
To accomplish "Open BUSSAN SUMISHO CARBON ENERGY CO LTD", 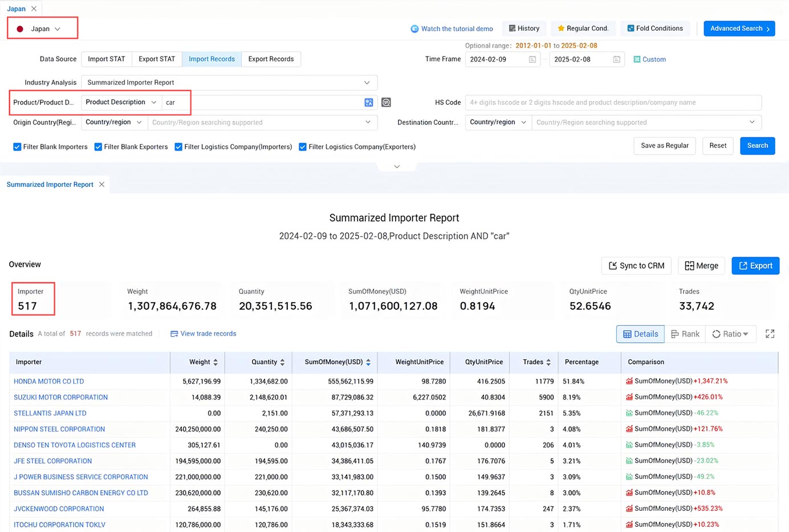I will click(81, 493).
